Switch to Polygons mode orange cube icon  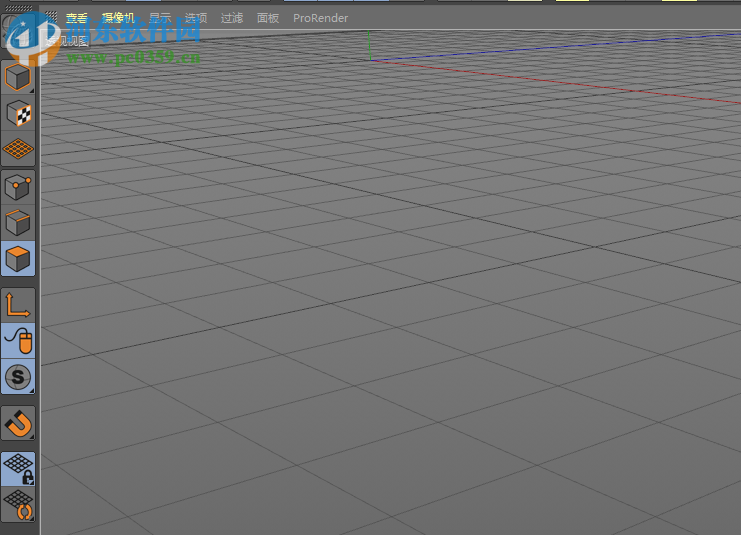click(x=18, y=259)
